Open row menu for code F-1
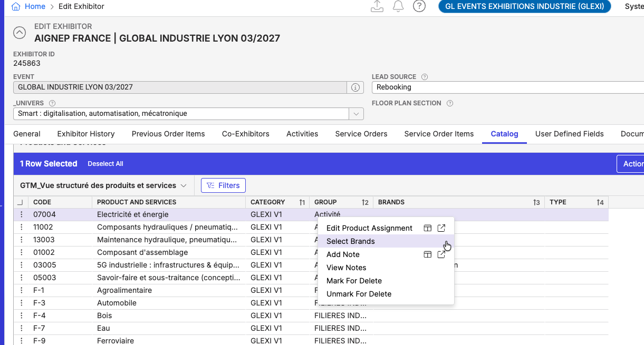644x345 pixels. 22,290
